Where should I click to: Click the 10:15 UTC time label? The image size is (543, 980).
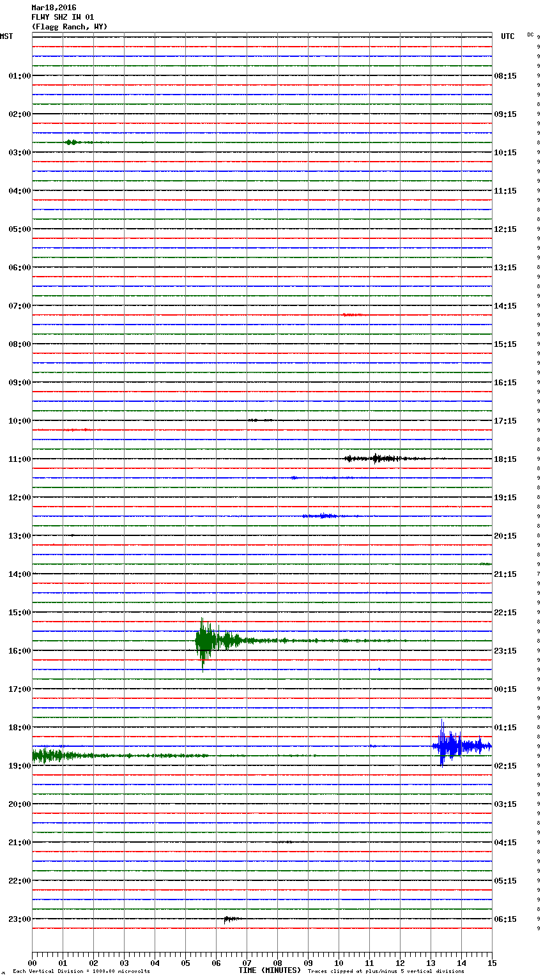[505, 152]
